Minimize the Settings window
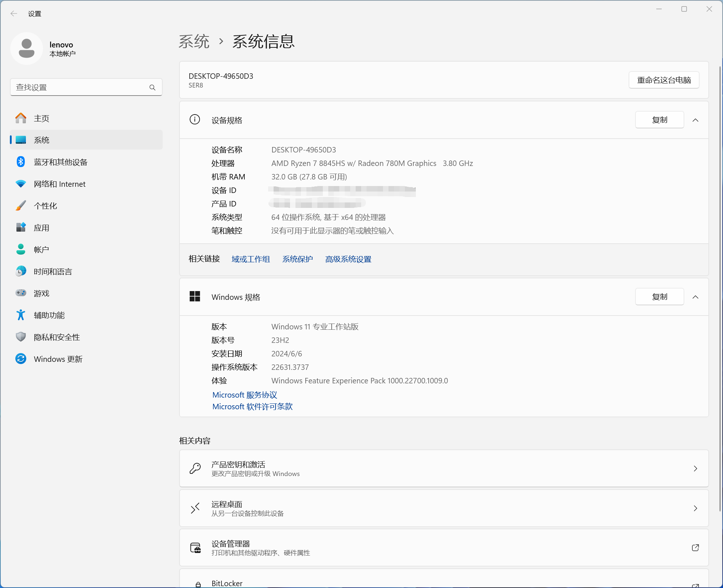This screenshot has width=723, height=588. pyautogui.click(x=659, y=9)
